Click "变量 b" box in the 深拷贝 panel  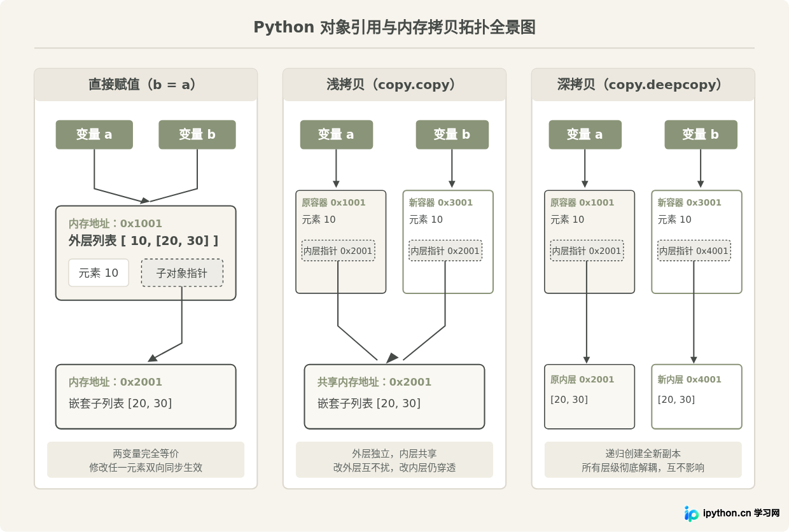(x=701, y=135)
